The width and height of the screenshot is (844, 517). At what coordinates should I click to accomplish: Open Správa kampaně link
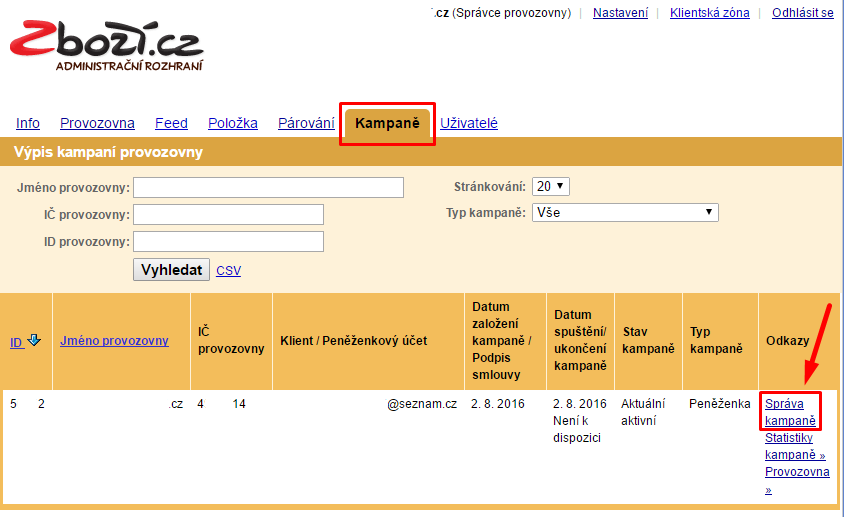790,412
